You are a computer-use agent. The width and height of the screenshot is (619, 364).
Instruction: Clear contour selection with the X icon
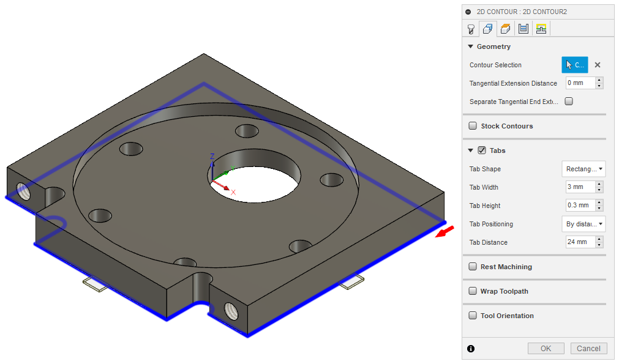(x=597, y=64)
